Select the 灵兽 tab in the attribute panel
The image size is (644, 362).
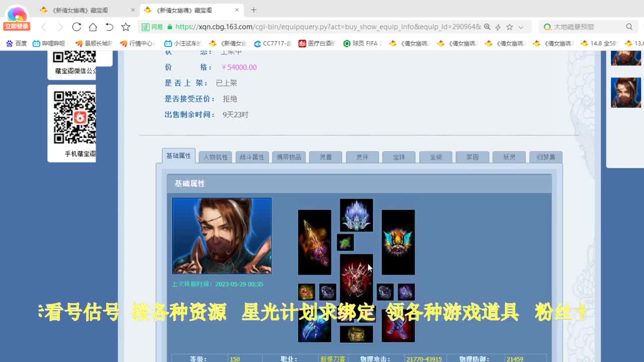pyautogui.click(x=325, y=156)
